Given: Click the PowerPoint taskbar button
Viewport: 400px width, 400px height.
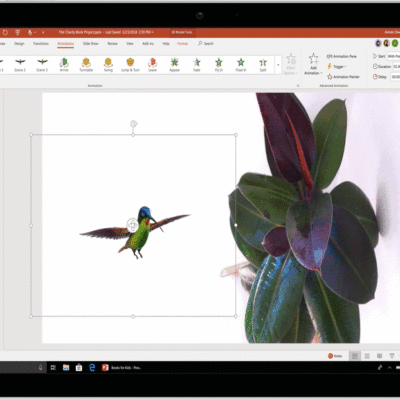Looking at the screenshot, I should [x=122, y=367].
